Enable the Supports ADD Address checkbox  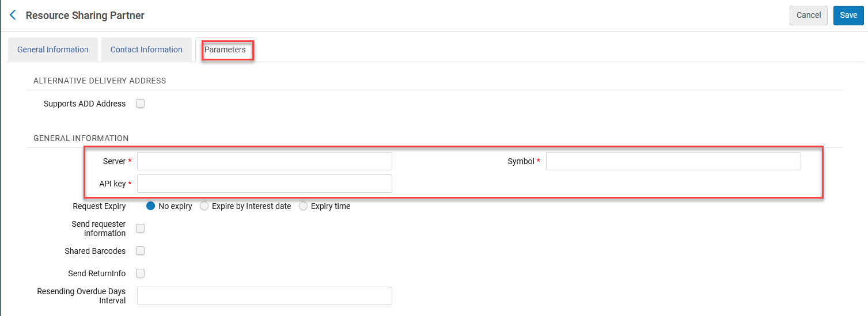point(140,104)
